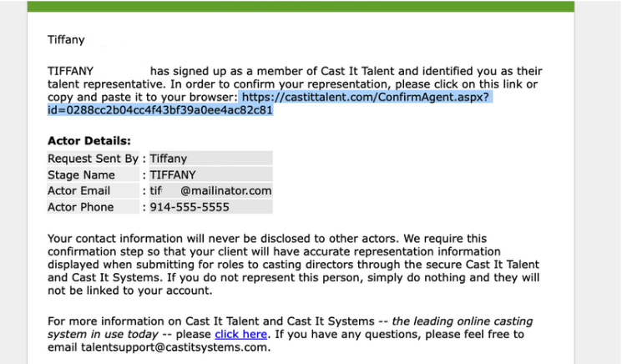This screenshot has height=364, width=622.
Task: Click the "Actor Details:" heading
Action: coord(89,141)
